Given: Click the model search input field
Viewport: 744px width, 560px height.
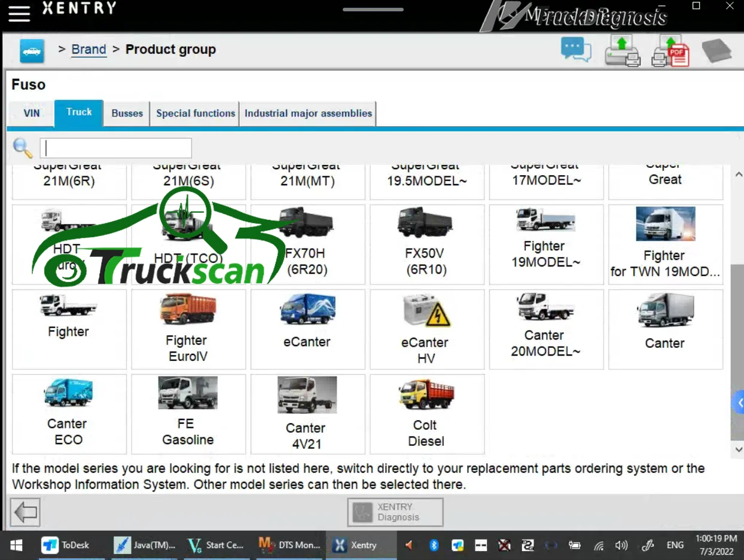Looking at the screenshot, I should pyautogui.click(x=116, y=148).
